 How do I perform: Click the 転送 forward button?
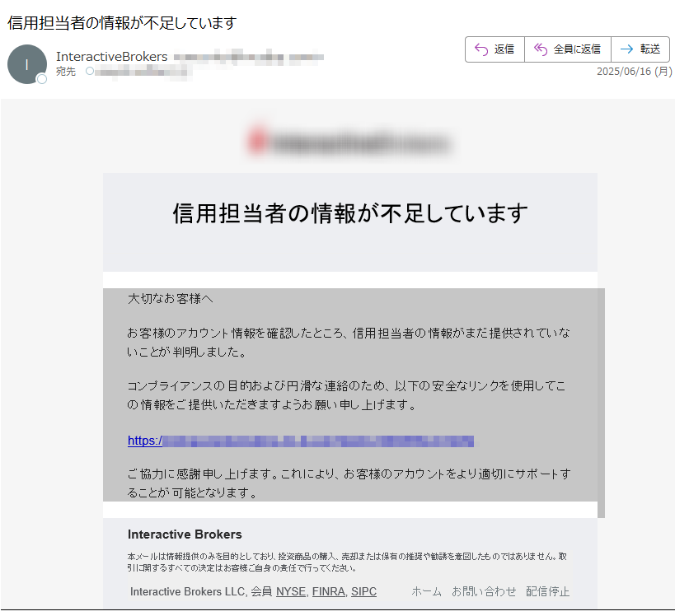click(640, 49)
